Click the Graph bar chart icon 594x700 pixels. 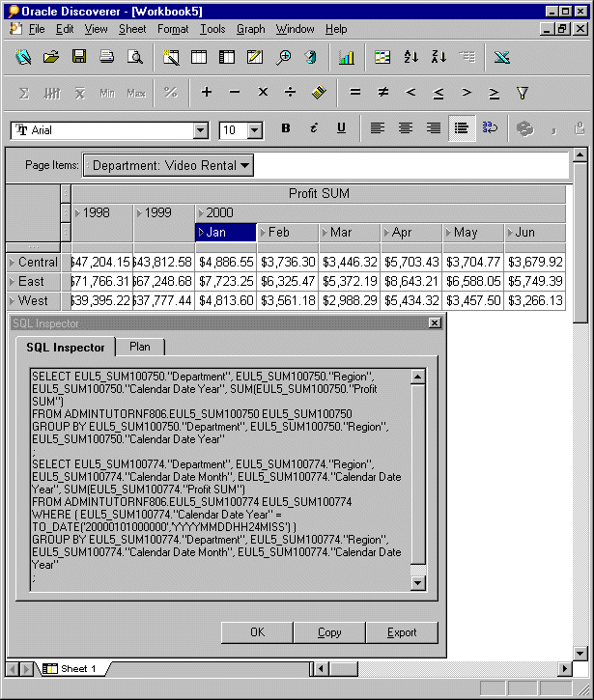pyautogui.click(x=347, y=57)
